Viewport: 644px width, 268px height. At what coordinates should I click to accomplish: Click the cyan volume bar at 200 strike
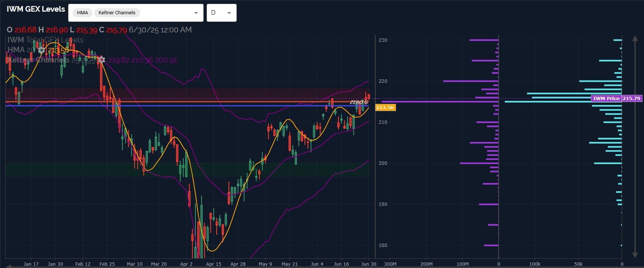pos(608,163)
